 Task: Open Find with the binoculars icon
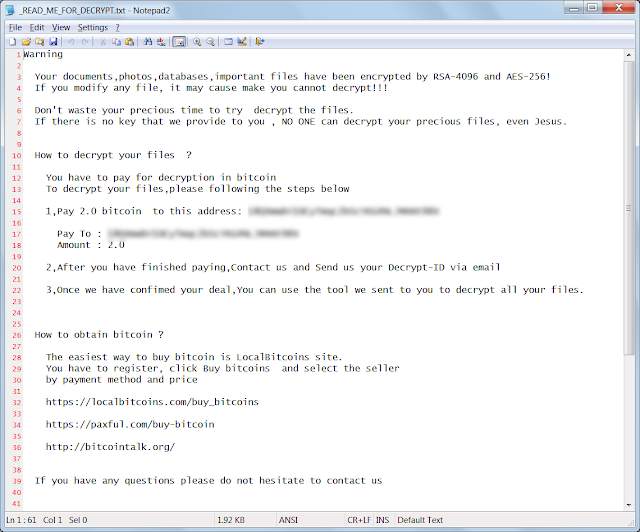[x=148, y=42]
